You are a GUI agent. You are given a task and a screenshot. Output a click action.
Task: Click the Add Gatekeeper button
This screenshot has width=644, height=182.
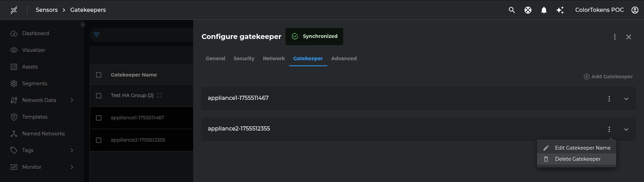[608, 77]
